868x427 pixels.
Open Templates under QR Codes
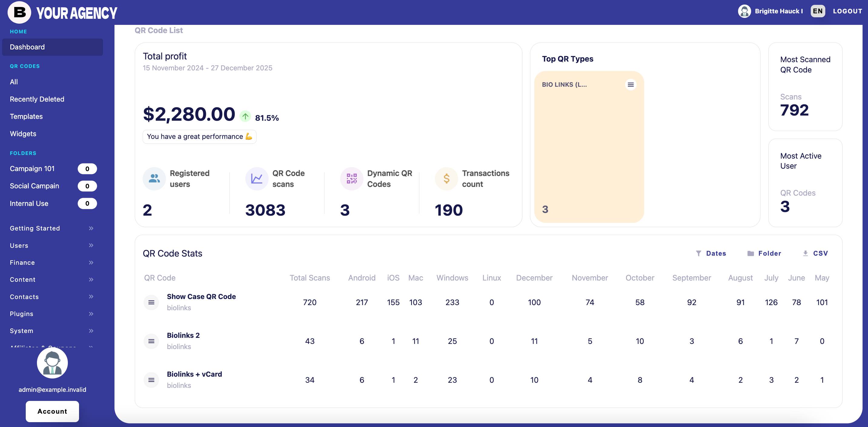(x=26, y=116)
